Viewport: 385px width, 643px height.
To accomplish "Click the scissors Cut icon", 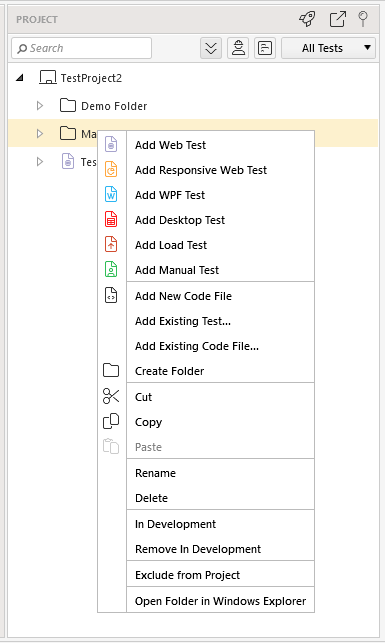I will click(x=111, y=396).
